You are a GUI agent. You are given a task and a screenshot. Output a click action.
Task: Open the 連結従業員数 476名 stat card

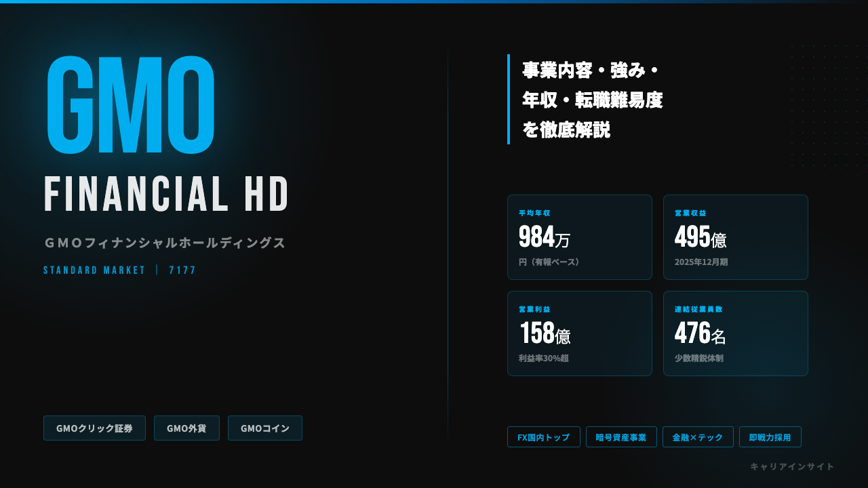point(736,333)
